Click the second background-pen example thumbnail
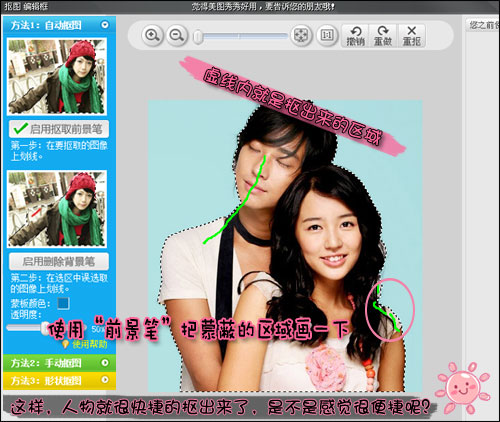 pyautogui.click(x=57, y=209)
